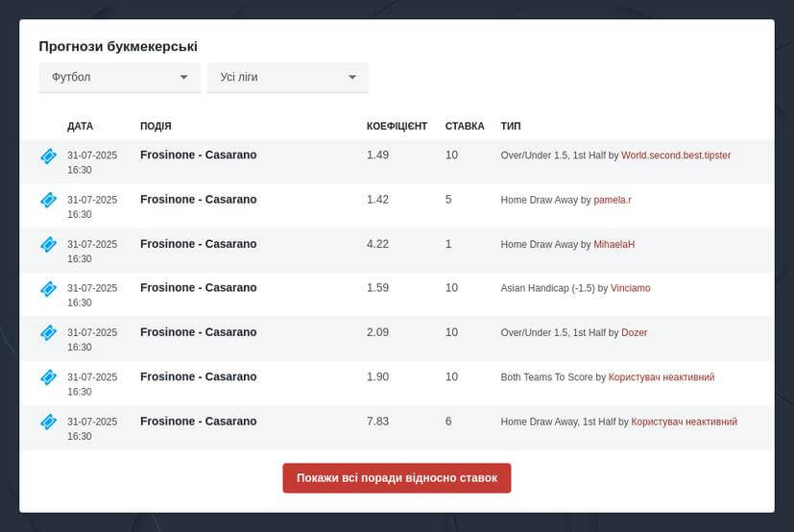Open Frosinone - Casarano event with coefficient 1.90
The image size is (794, 532).
coord(199,377)
